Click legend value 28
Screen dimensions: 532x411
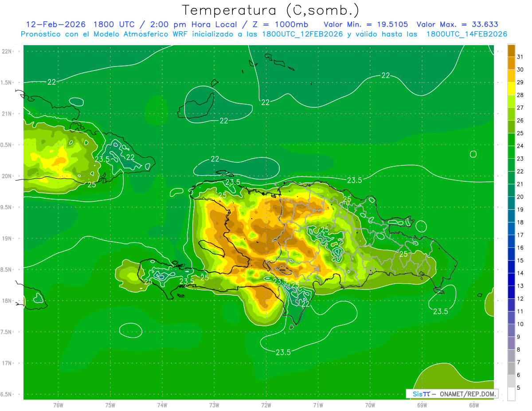click(x=520, y=95)
